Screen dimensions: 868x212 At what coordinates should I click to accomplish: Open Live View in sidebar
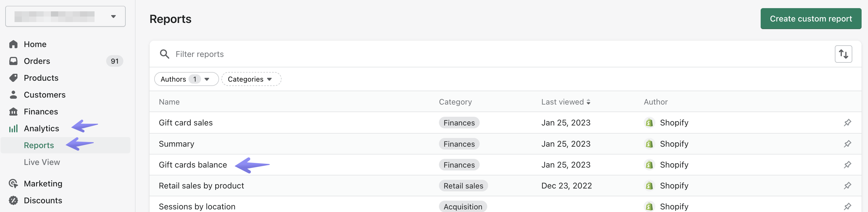click(42, 162)
